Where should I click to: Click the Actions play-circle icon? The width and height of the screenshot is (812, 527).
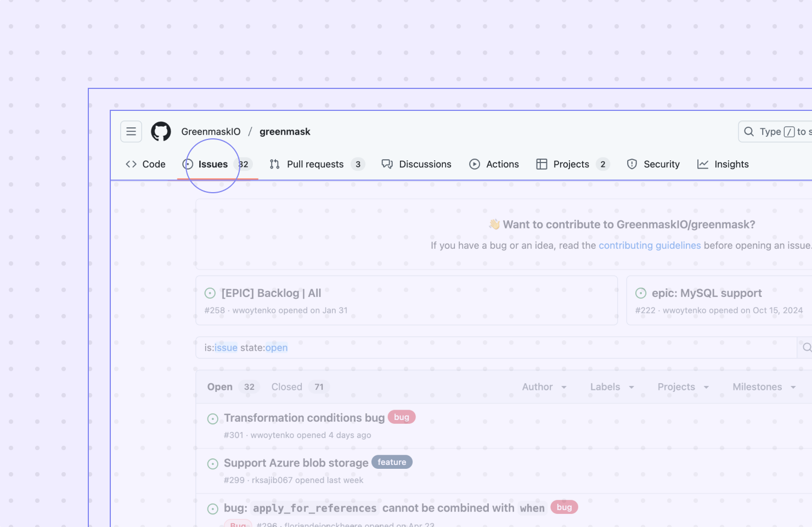pos(475,164)
